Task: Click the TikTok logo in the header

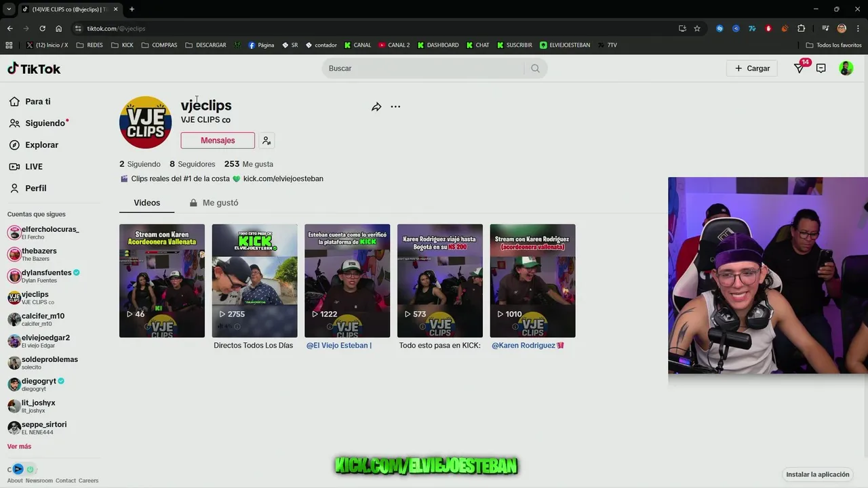Action: click(x=34, y=68)
